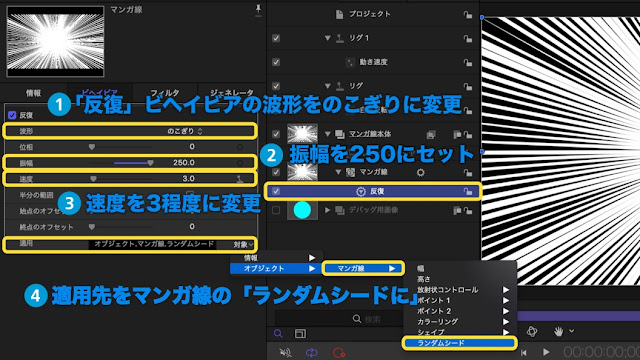640x360 pixels.
Task: Toggle the lock on 反復 row
Action: pos(468,191)
